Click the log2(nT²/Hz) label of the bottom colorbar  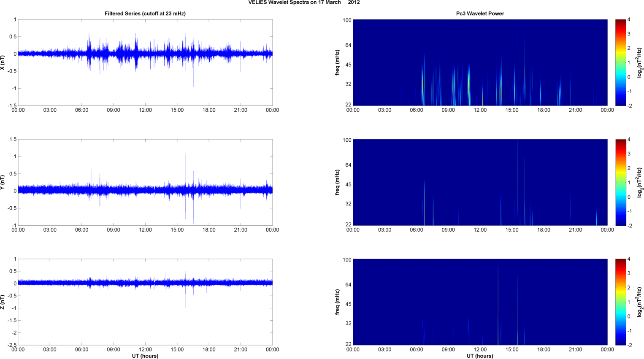point(640,302)
